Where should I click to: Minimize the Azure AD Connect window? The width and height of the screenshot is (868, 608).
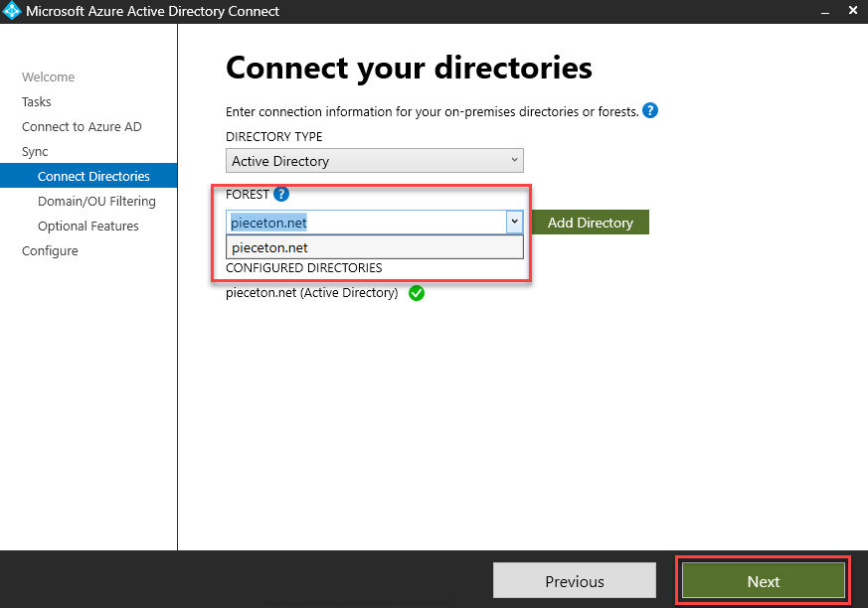(x=825, y=11)
